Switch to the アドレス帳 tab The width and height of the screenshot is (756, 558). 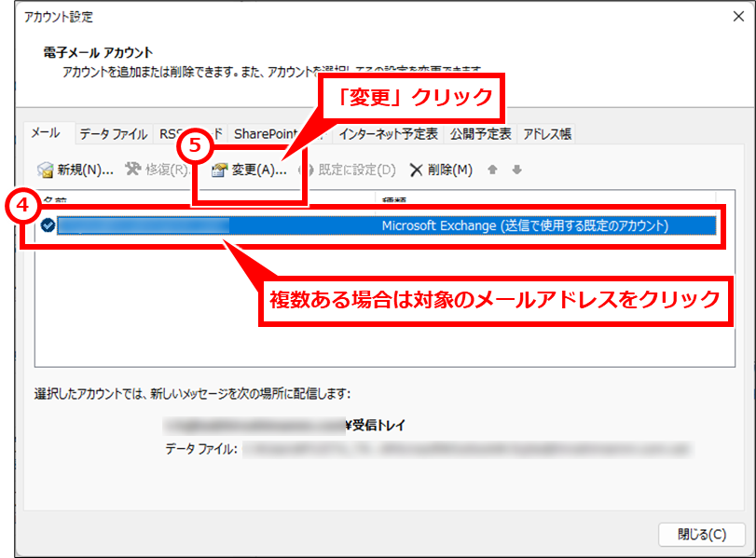(x=547, y=134)
